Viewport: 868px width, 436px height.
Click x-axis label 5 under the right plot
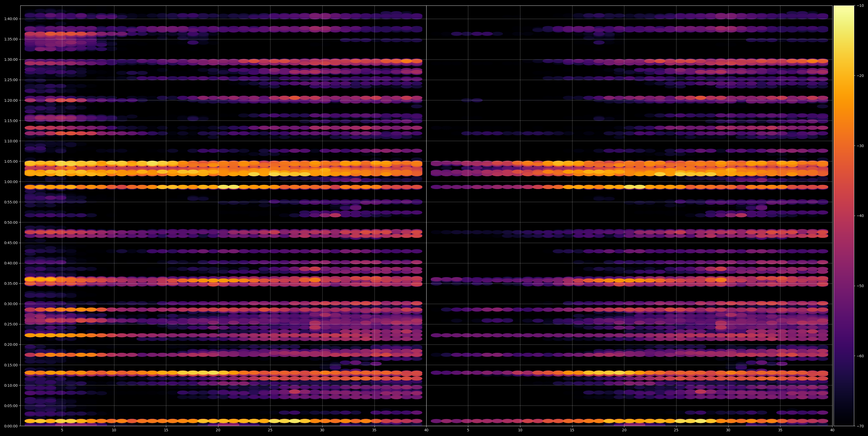(468, 430)
